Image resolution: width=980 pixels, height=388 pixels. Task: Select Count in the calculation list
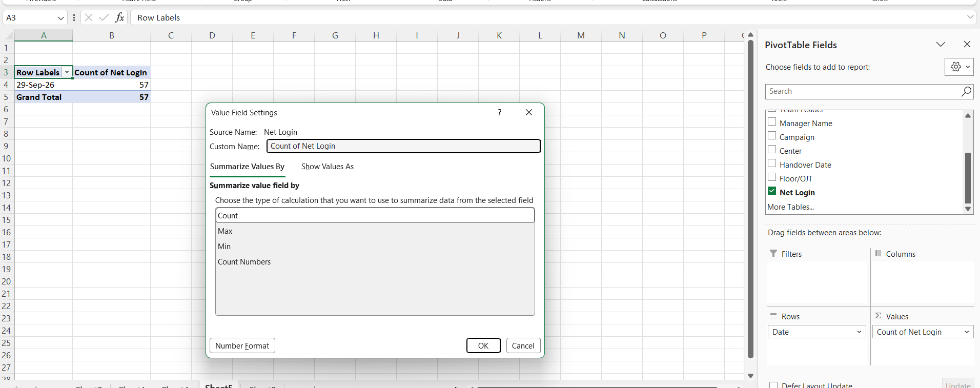coord(375,216)
